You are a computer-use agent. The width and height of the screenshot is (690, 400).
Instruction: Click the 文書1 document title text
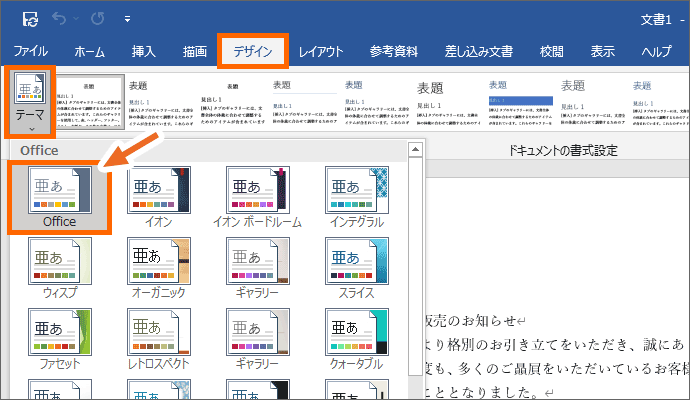656,19
